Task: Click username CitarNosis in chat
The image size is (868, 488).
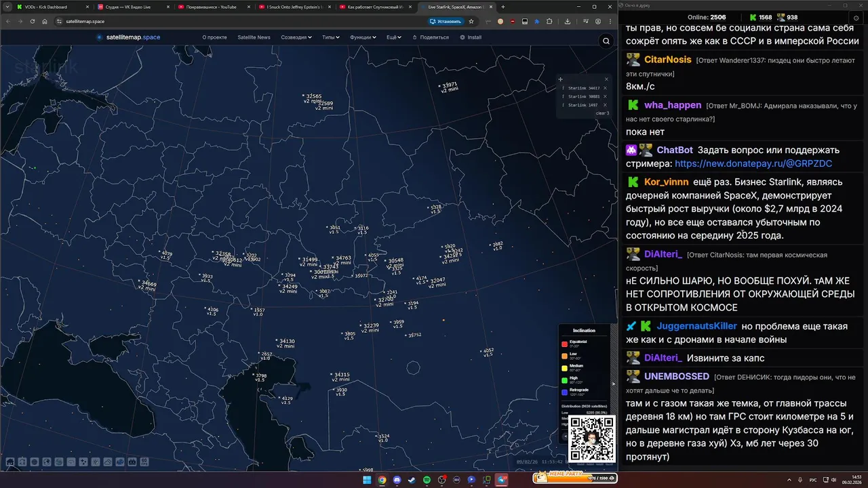Action: (x=668, y=60)
